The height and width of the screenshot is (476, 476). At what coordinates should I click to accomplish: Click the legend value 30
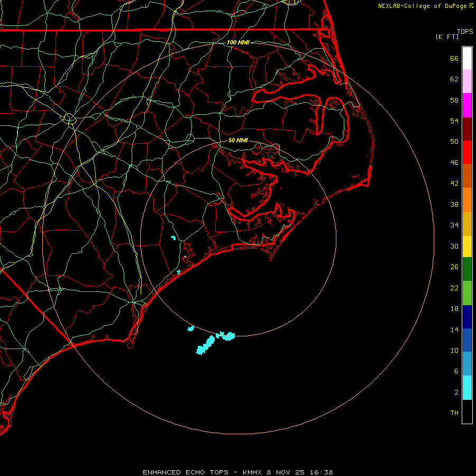pos(454,246)
